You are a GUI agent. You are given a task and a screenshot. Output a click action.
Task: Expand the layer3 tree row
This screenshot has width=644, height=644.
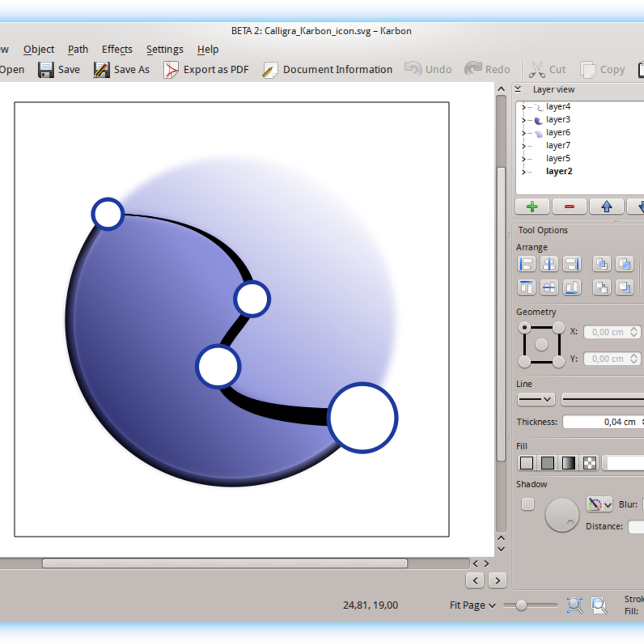[x=524, y=120]
